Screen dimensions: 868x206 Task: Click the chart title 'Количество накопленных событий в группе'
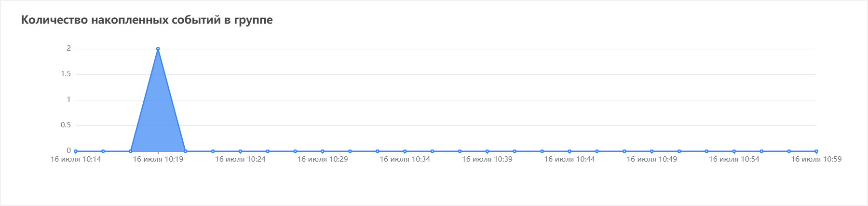tap(147, 20)
